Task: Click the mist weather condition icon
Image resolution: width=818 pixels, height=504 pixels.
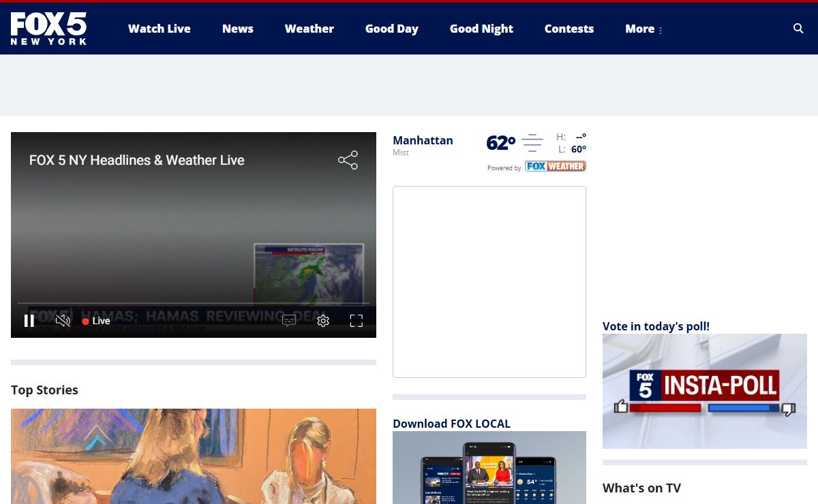Action: [532, 143]
